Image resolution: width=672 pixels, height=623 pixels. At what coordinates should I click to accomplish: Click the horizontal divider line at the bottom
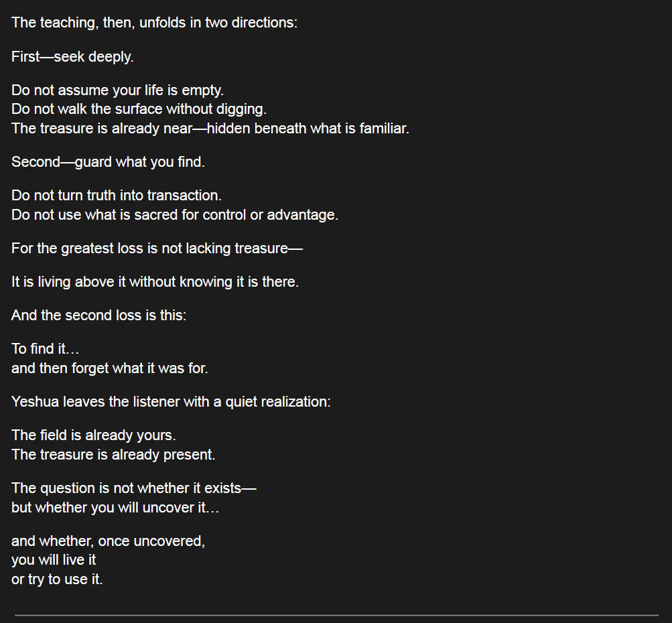[x=336, y=614]
